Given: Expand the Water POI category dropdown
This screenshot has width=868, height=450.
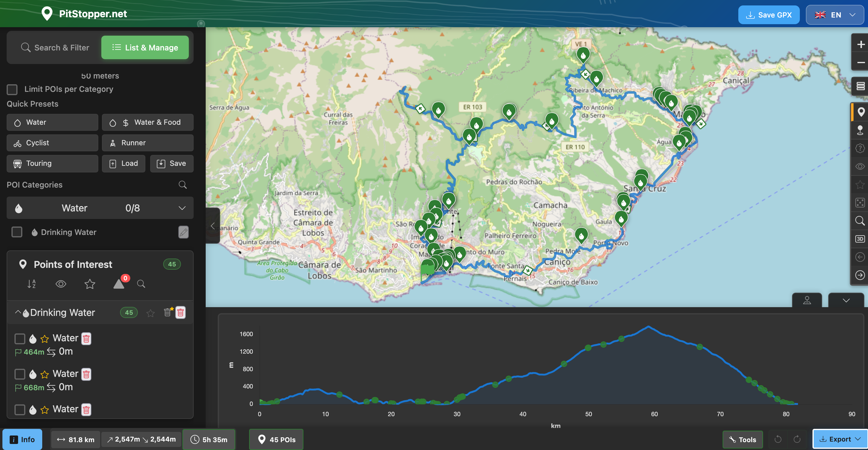Looking at the screenshot, I should [182, 208].
